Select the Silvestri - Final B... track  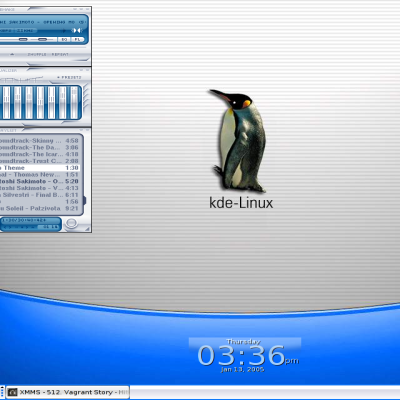(x=39, y=195)
